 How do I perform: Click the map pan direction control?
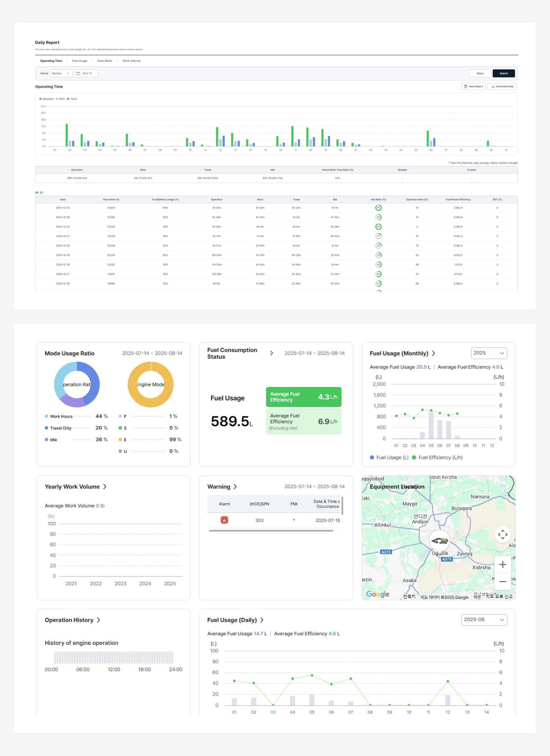[x=502, y=534]
